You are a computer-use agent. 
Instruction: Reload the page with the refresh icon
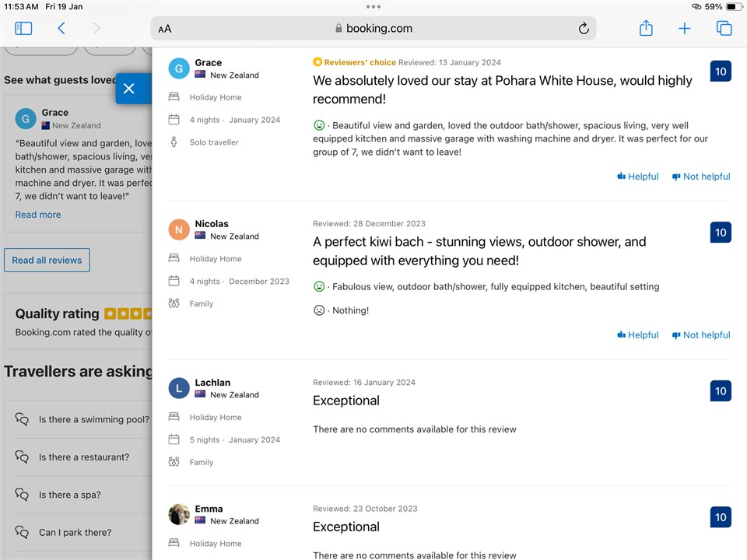point(584,29)
